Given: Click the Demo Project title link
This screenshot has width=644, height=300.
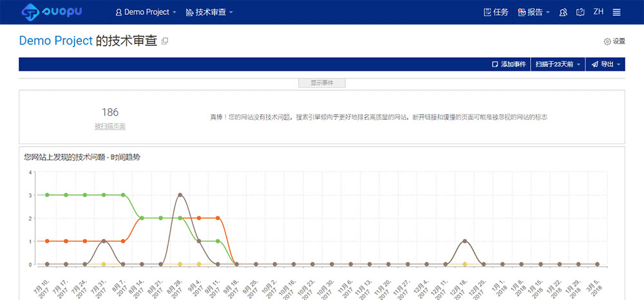Looking at the screenshot, I should point(56,41).
